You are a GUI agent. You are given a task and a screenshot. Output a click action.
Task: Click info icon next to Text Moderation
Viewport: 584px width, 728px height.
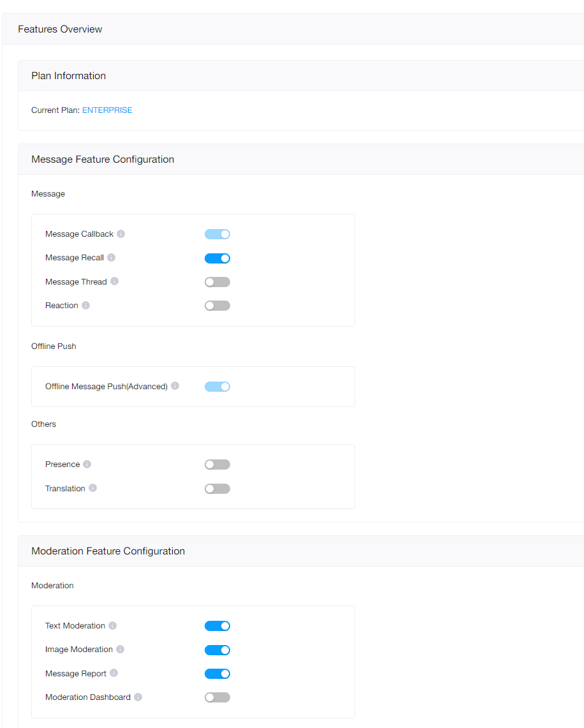(113, 625)
